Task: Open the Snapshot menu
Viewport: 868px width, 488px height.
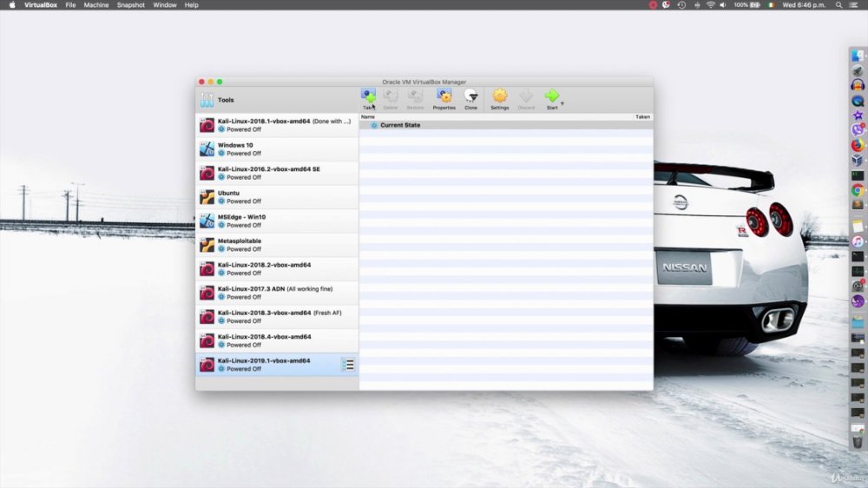Action: point(131,5)
